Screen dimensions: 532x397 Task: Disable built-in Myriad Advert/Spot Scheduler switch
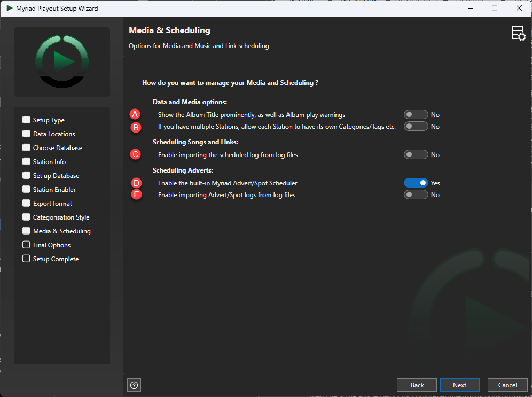click(416, 183)
